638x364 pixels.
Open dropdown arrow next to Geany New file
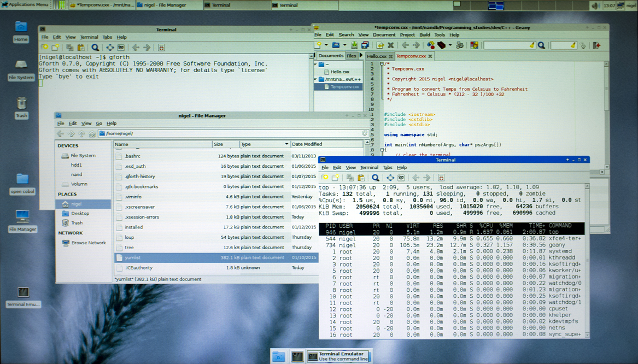pos(326,45)
